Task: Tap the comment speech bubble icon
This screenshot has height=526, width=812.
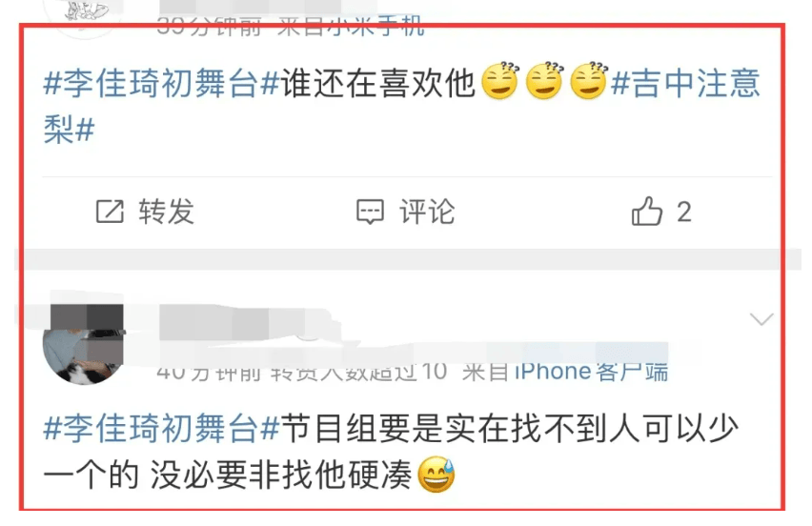Action: coord(371,212)
